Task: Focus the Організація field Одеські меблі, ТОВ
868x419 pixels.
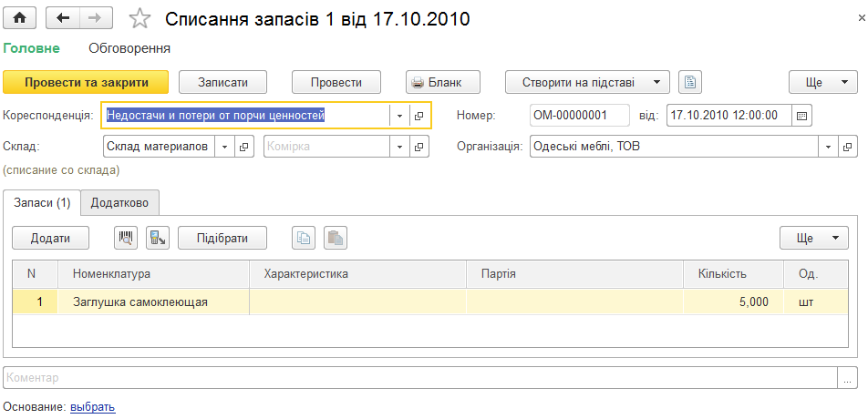Action: [674, 147]
